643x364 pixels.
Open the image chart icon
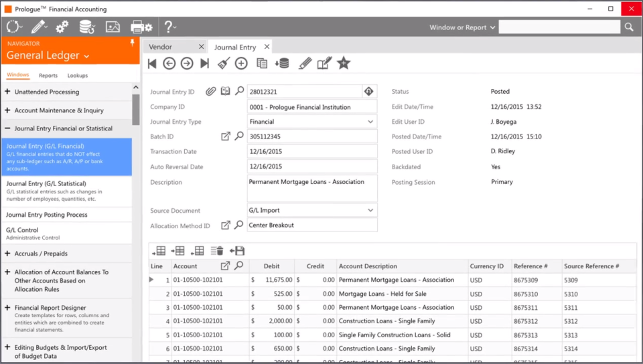pos(113,27)
